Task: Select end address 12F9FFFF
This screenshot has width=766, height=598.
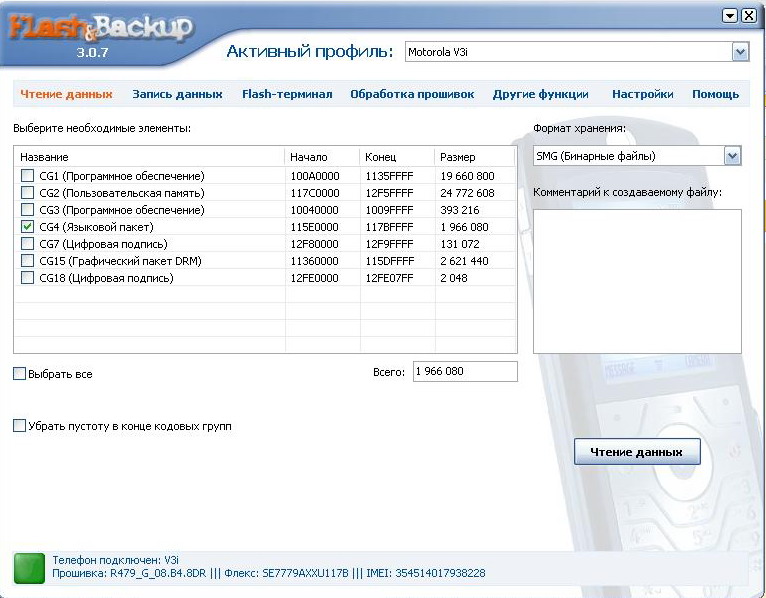Action: point(389,244)
